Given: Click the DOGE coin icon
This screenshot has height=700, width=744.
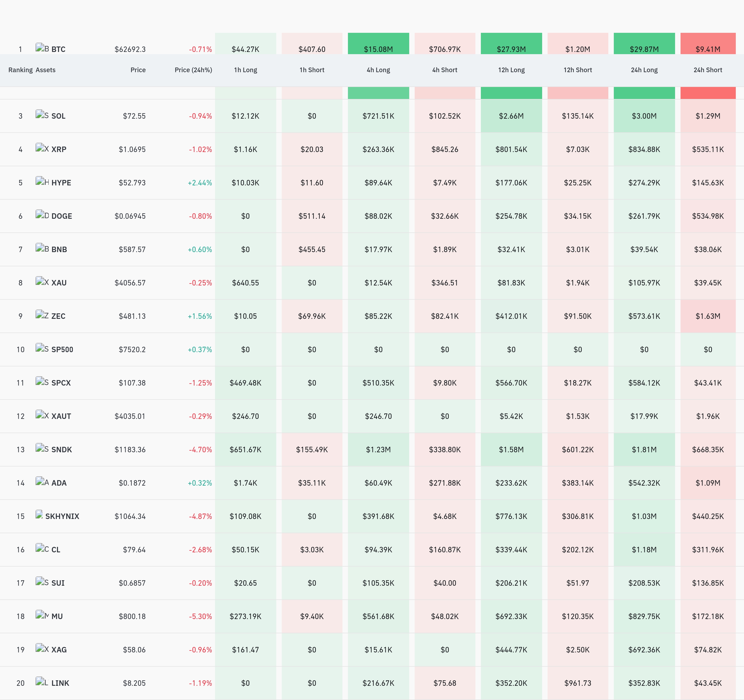Looking at the screenshot, I should point(42,215).
